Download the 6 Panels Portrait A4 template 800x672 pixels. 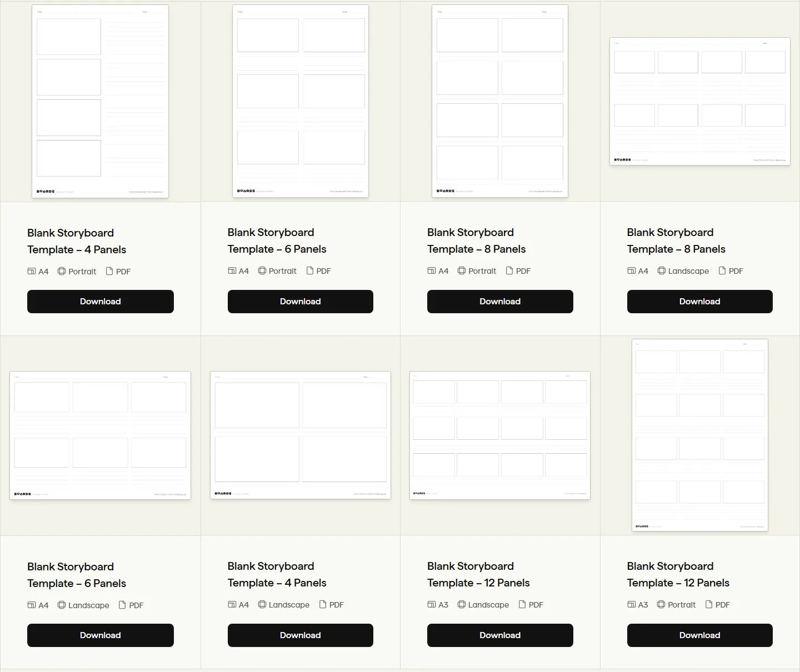pyautogui.click(x=301, y=302)
